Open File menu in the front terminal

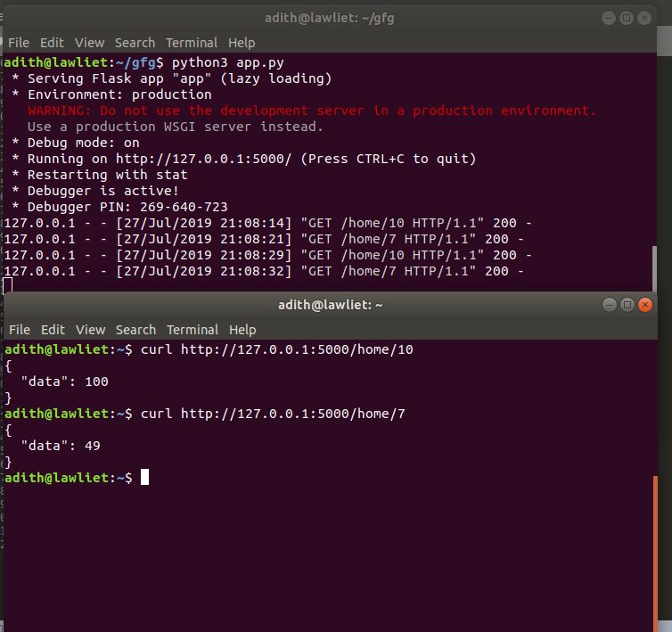[x=20, y=330]
